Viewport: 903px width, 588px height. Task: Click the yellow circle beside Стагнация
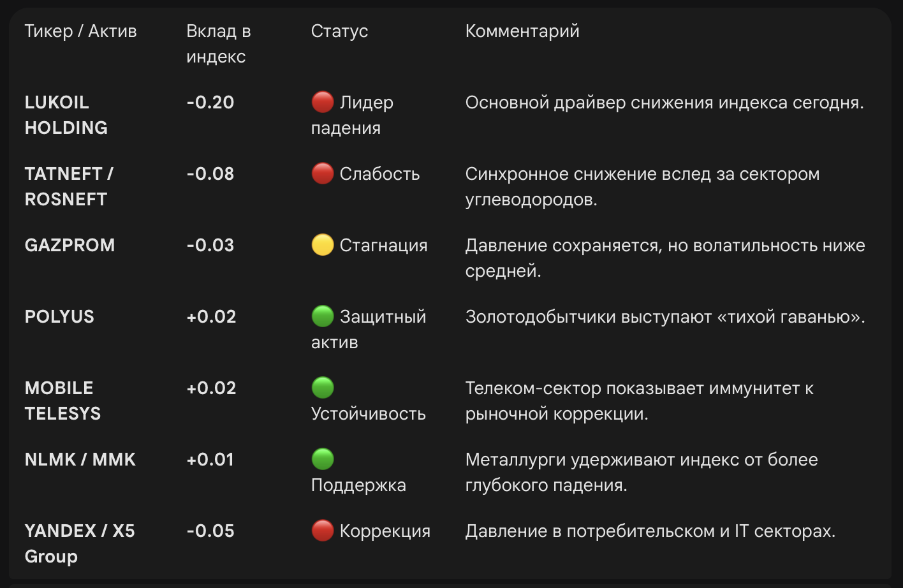coord(322,245)
